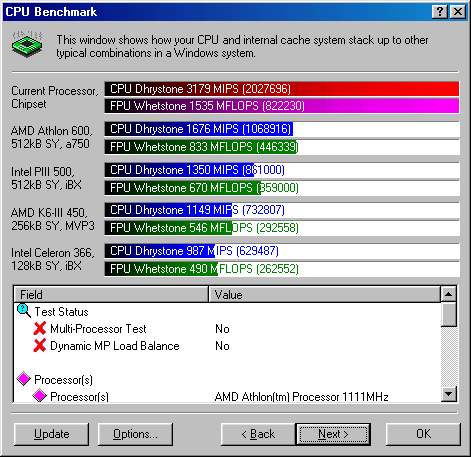Click the AMD Athlon(tm) Processor 1111MHz value
Image resolution: width=471 pixels, height=457 pixels.
coord(302,397)
